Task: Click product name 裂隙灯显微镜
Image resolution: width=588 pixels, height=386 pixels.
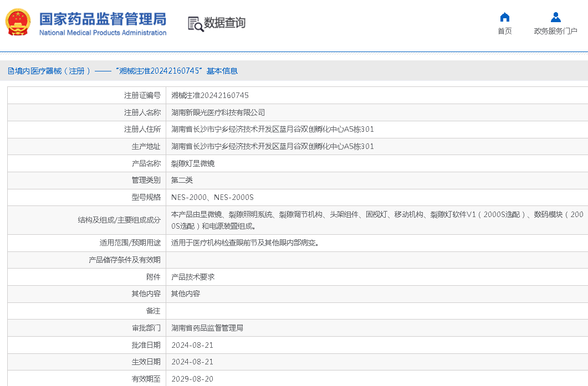Action: [193, 163]
